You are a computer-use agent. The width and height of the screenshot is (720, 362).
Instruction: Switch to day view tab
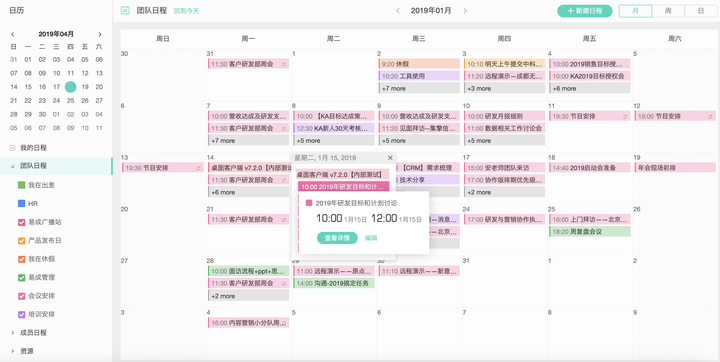pyautogui.click(x=701, y=11)
